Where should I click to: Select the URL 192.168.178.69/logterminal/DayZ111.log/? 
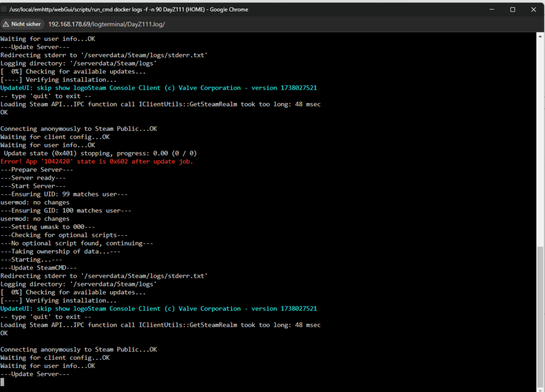point(106,24)
